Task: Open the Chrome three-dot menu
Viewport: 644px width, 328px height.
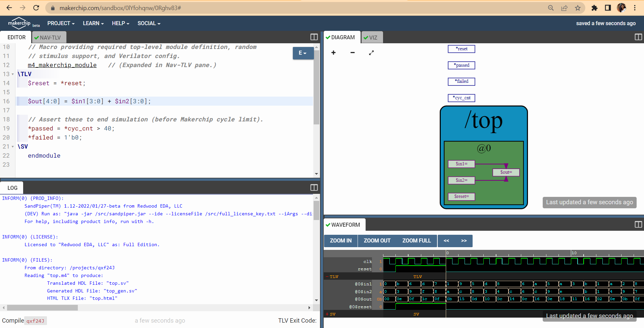Action: pyautogui.click(x=635, y=8)
